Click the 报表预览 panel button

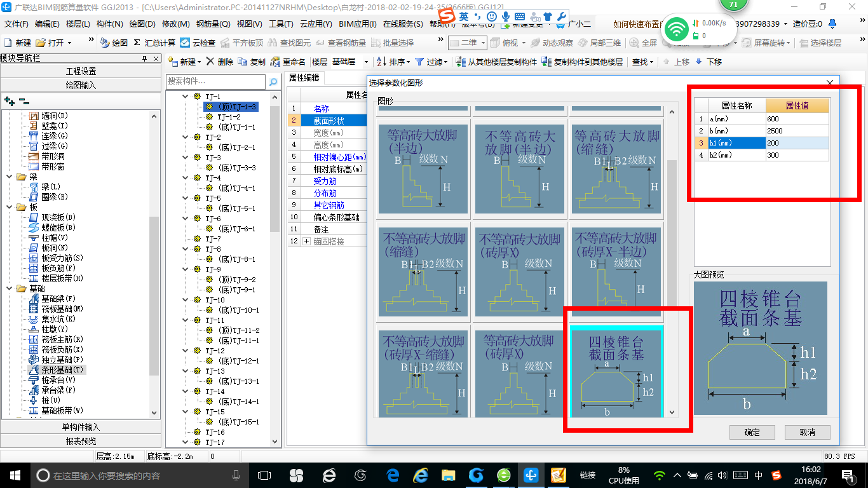81,441
